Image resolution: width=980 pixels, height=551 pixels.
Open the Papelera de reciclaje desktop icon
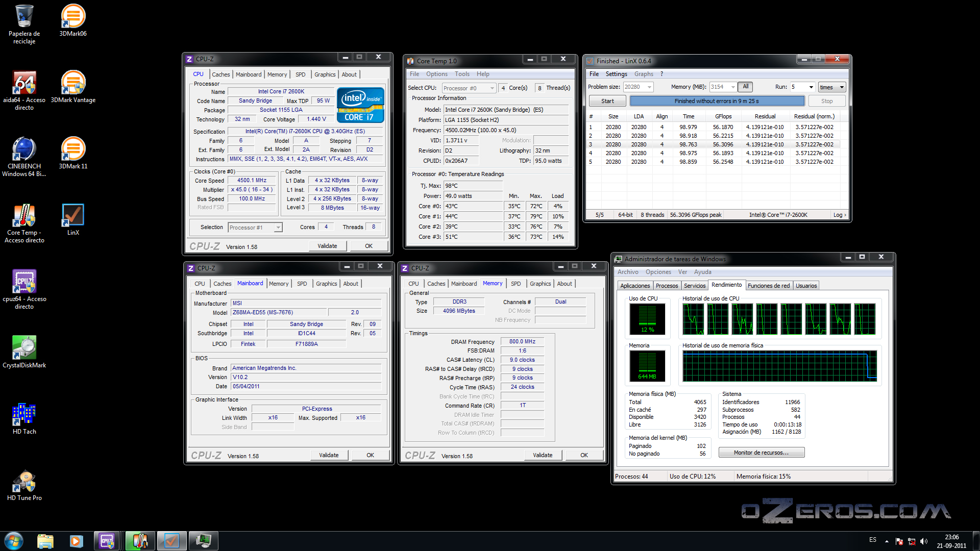tap(24, 23)
